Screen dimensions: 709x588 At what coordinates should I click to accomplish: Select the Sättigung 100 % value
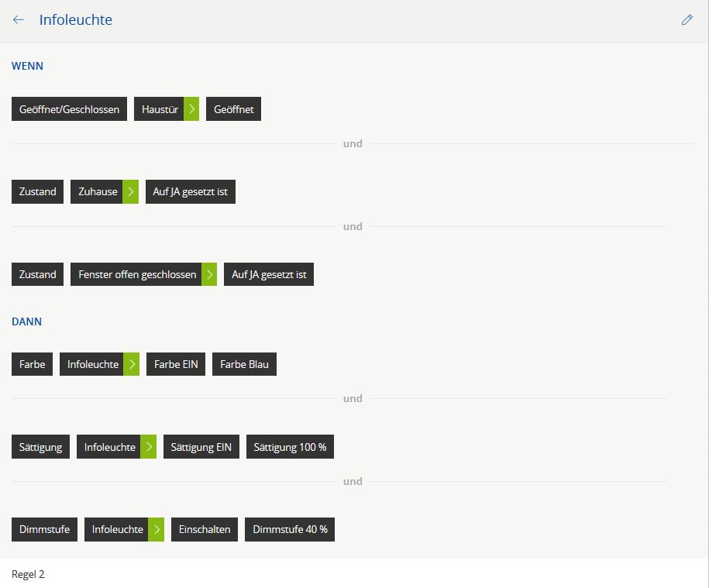[x=290, y=447]
